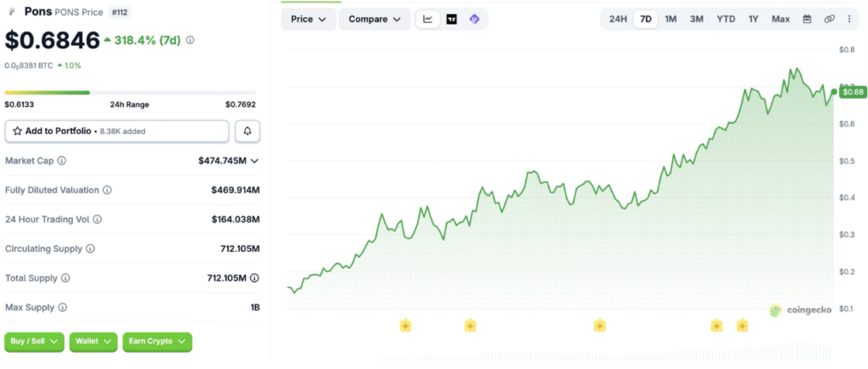Open the Wallet dropdown
The height and width of the screenshot is (369, 868).
point(93,342)
